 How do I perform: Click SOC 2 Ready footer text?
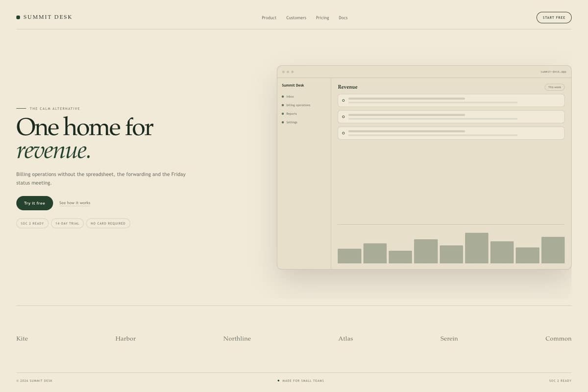560,381
